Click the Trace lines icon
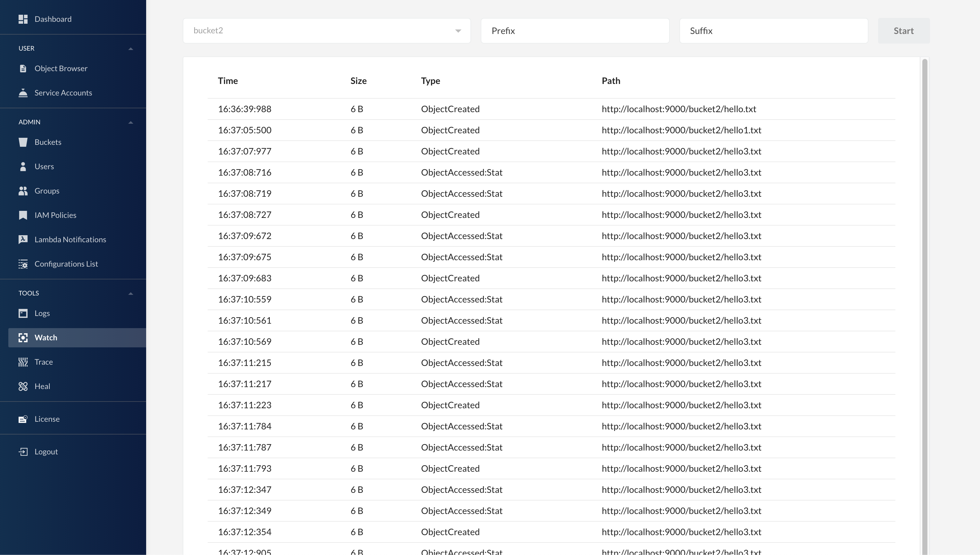 pos(23,362)
